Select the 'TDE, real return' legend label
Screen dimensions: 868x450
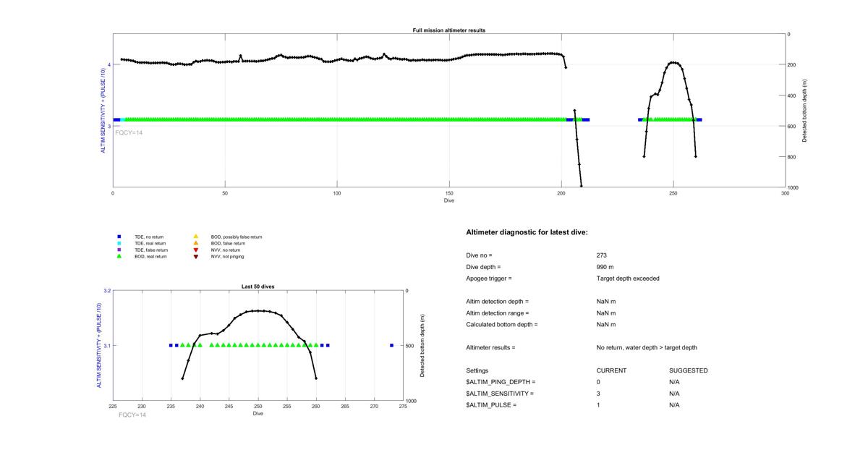click(x=151, y=243)
